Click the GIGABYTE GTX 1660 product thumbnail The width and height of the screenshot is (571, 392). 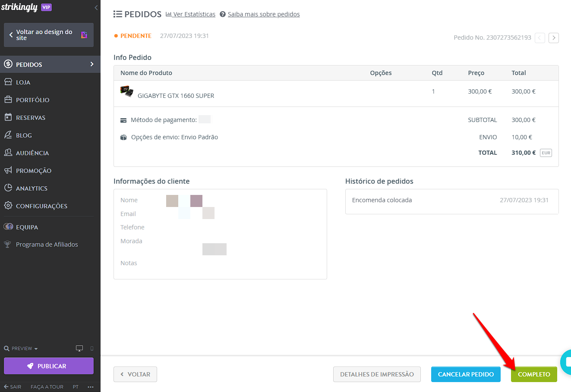(x=126, y=91)
